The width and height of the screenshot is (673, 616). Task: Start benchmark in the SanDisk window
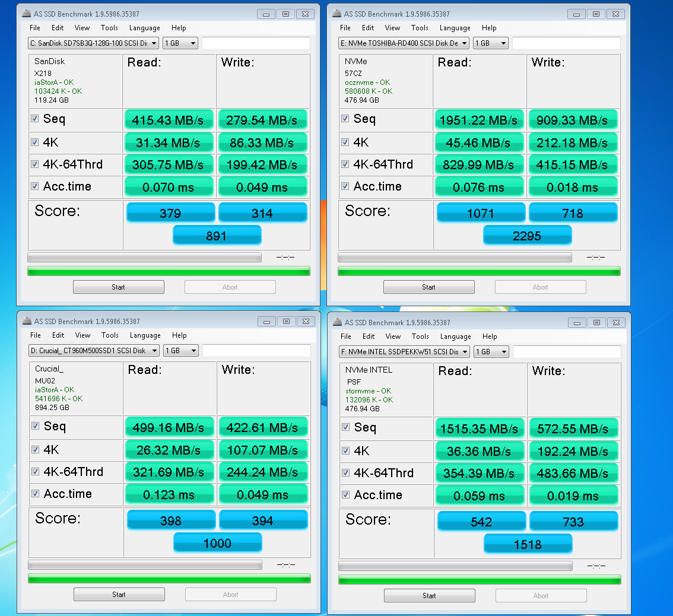[119, 287]
